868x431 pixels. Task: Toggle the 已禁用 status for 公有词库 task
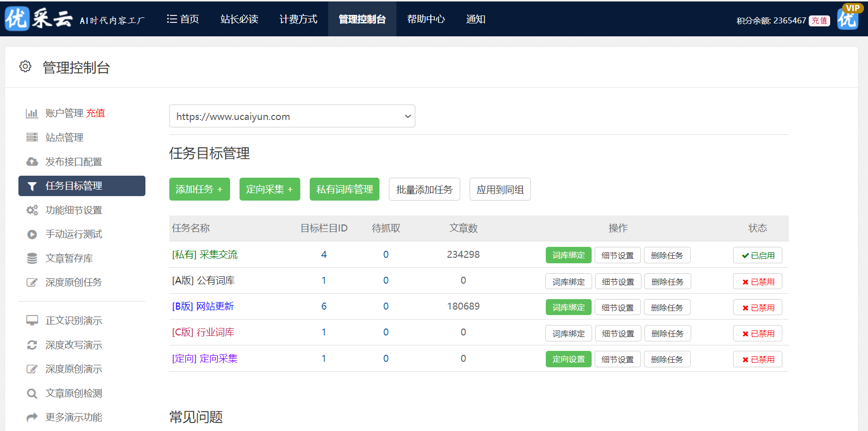pyautogui.click(x=757, y=282)
